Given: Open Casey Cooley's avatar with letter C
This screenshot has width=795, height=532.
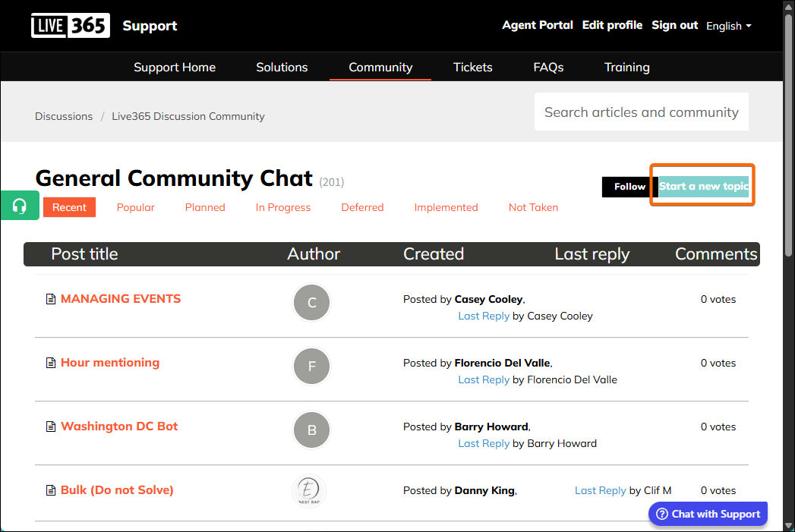Looking at the screenshot, I should pos(312,303).
